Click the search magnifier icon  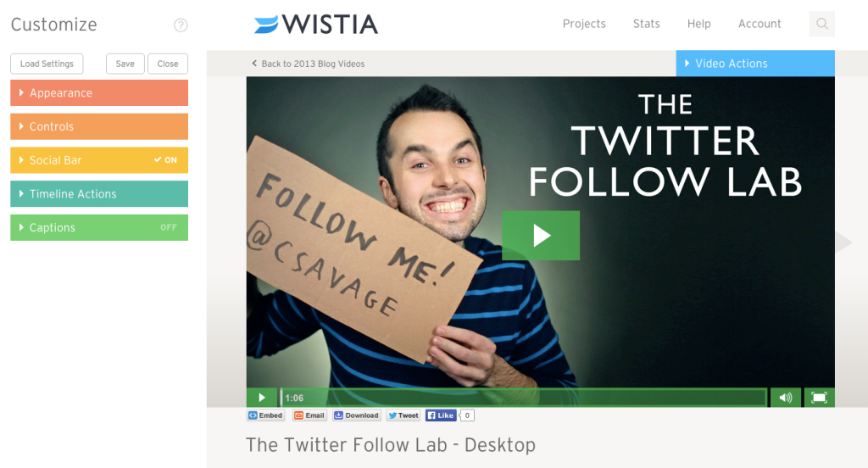[821, 24]
